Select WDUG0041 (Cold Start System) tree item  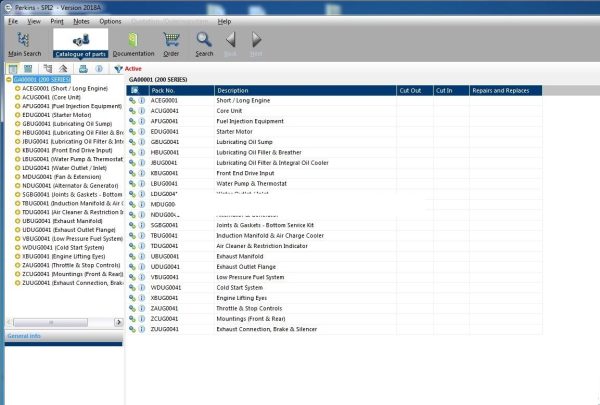(x=63, y=248)
